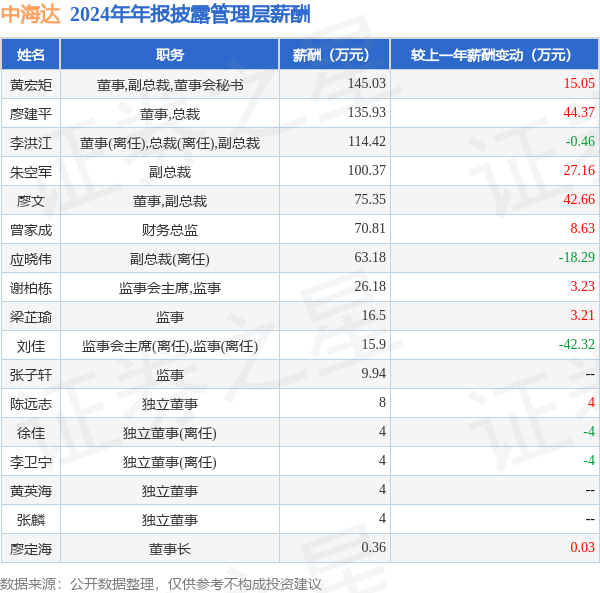The height and width of the screenshot is (593, 600).
Task: Select the position 董事(离任),总裁(离任),副总裁
Action: (170, 143)
